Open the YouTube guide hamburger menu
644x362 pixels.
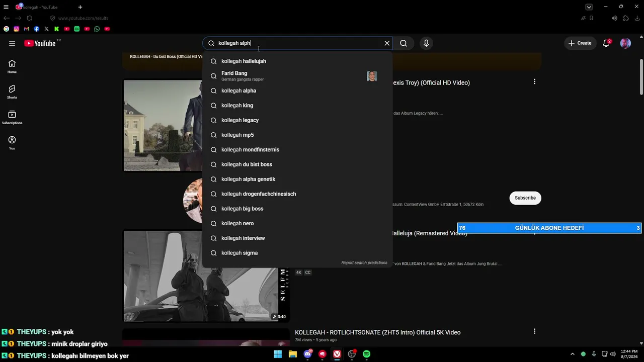(12, 43)
